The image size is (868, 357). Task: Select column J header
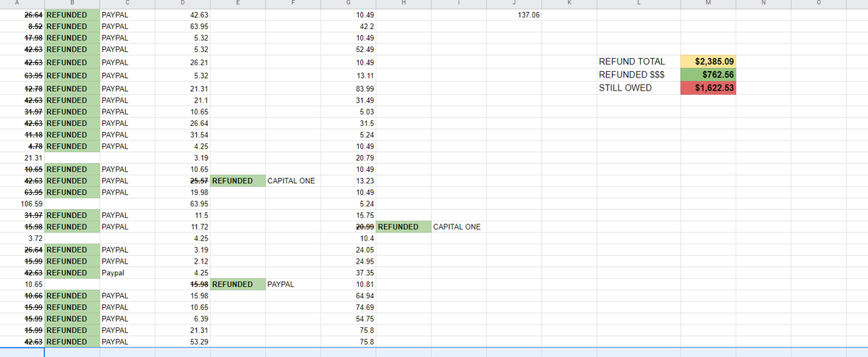pos(514,4)
